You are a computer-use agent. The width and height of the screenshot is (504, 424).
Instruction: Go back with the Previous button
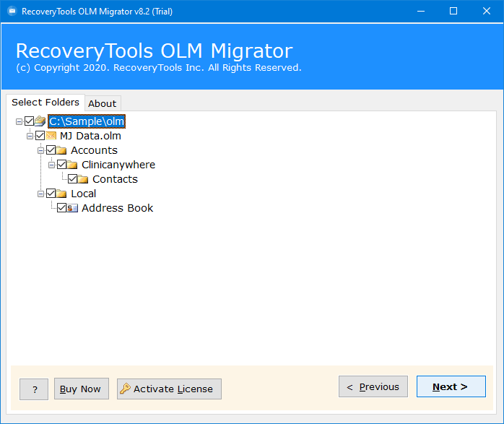coord(373,386)
